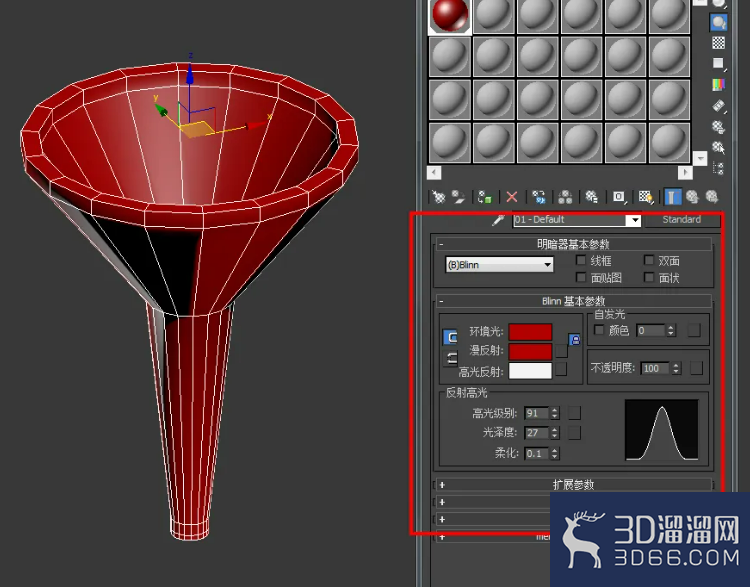The image size is (750, 587).
Task: Click the red X reset material icon
Action: (512, 197)
